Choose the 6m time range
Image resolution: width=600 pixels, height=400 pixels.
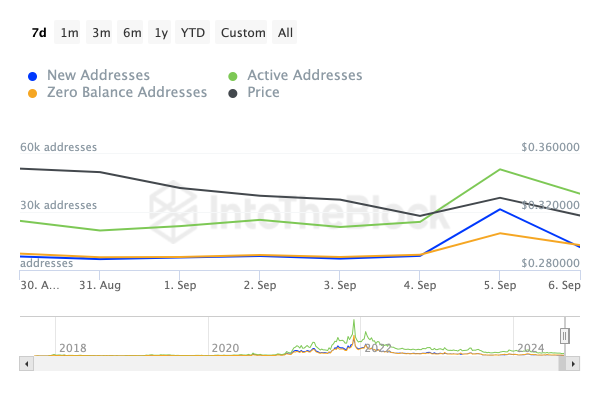click(132, 32)
